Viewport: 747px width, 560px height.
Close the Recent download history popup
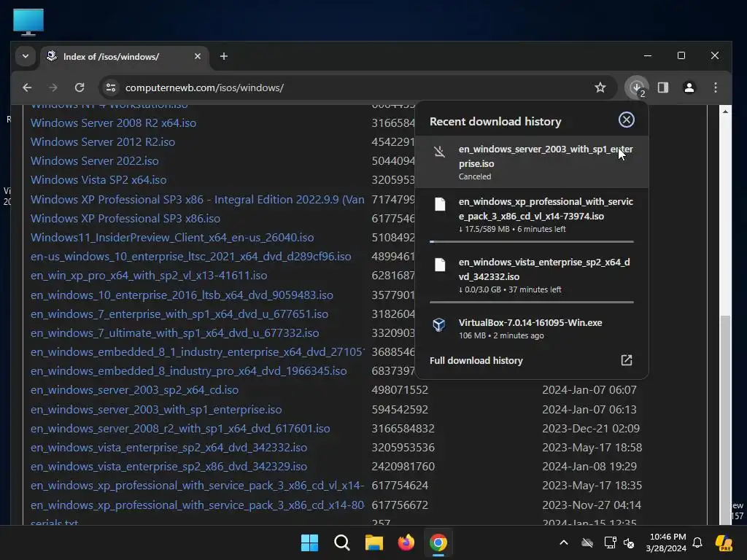626,120
